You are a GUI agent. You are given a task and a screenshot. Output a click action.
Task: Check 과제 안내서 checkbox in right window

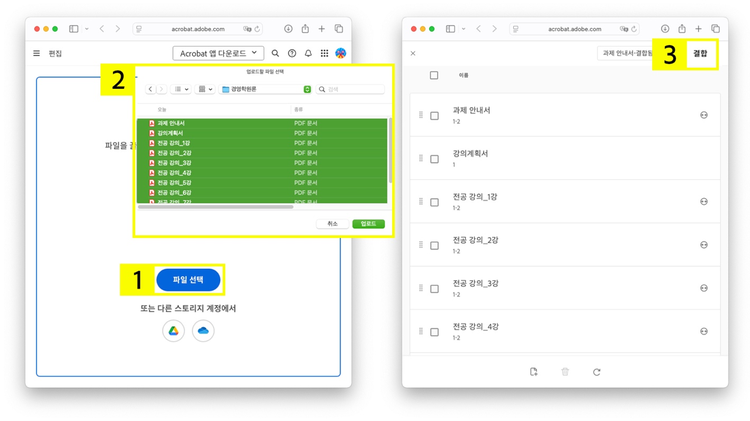tap(434, 116)
